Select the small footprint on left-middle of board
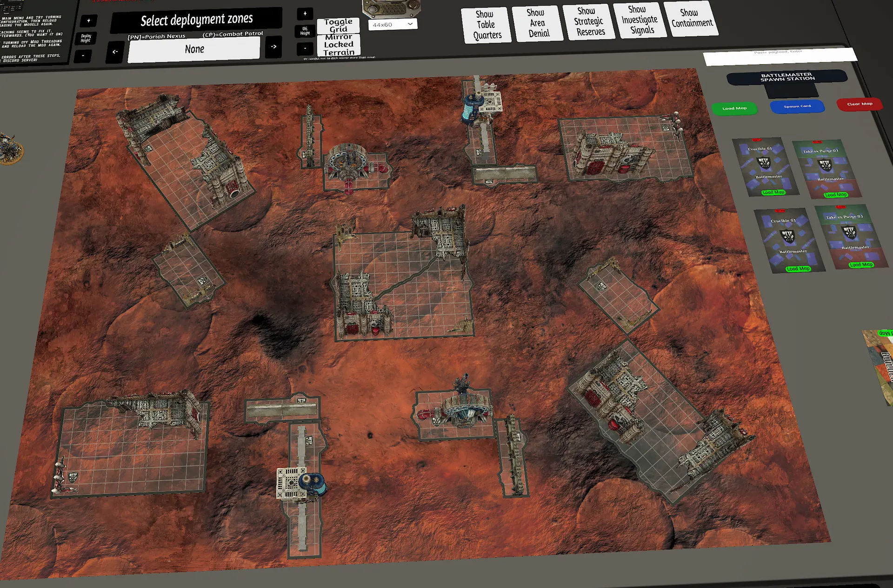This screenshot has width=893, height=588. [189, 271]
